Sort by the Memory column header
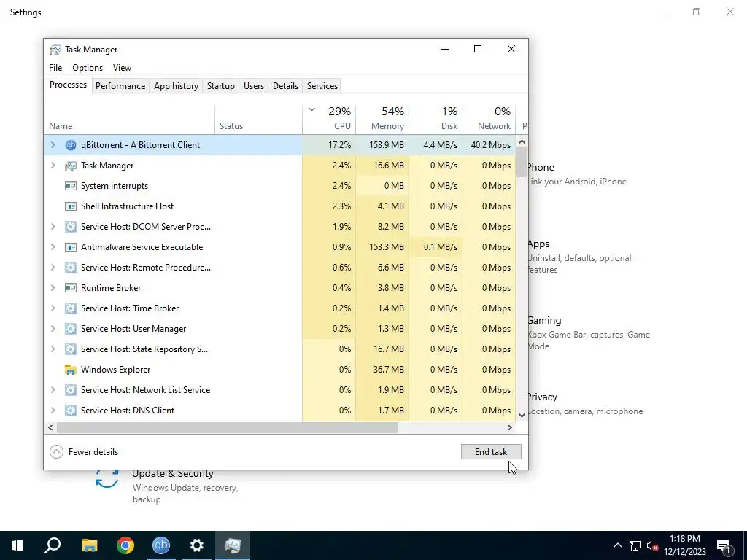This screenshot has height=560, width=747. click(x=382, y=118)
